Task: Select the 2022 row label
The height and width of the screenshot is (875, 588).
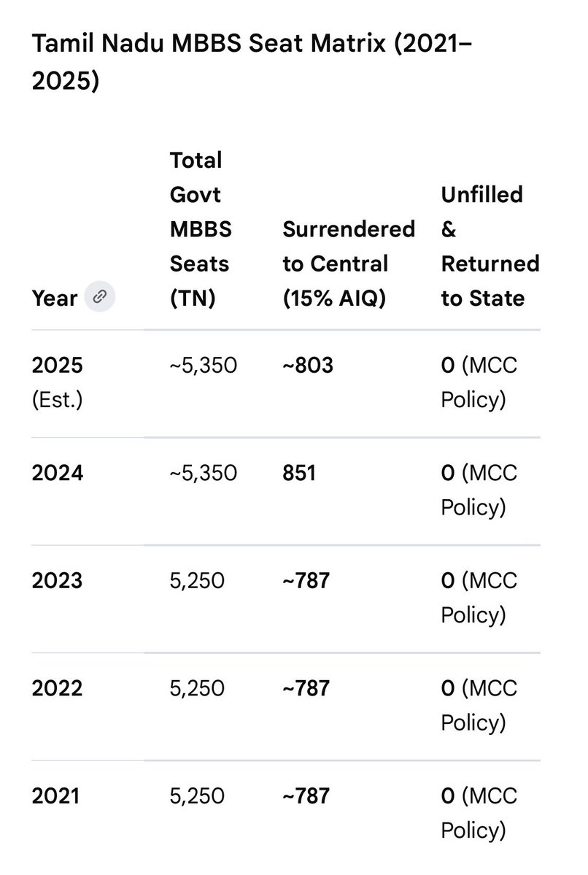Action: (x=57, y=688)
